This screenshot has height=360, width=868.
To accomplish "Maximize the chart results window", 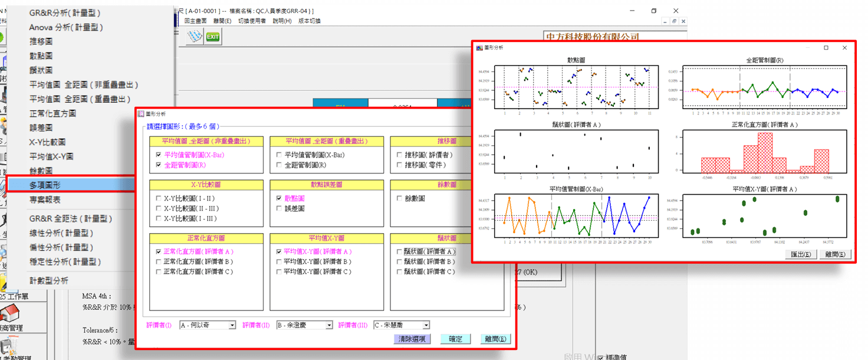I will pos(826,47).
